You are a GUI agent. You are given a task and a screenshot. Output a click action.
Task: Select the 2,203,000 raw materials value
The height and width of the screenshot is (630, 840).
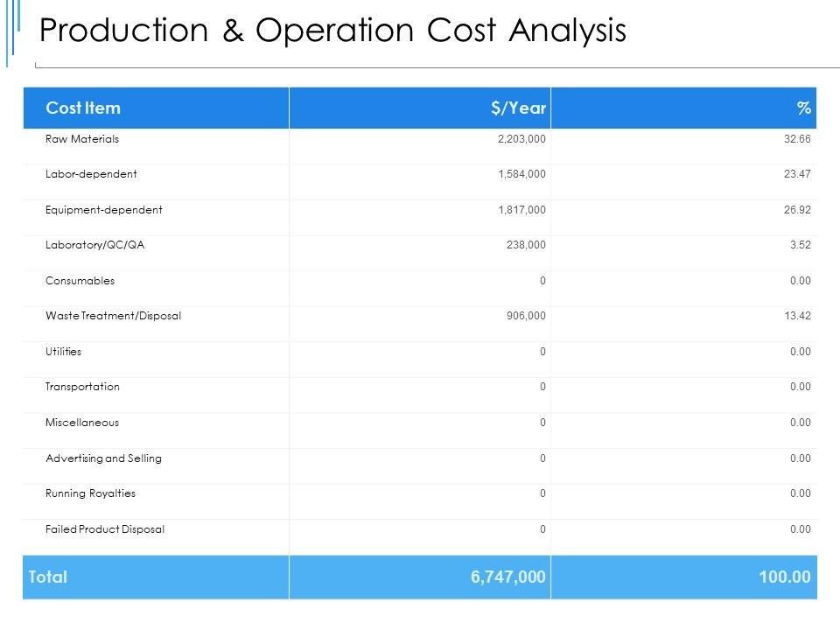[x=521, y=139]
